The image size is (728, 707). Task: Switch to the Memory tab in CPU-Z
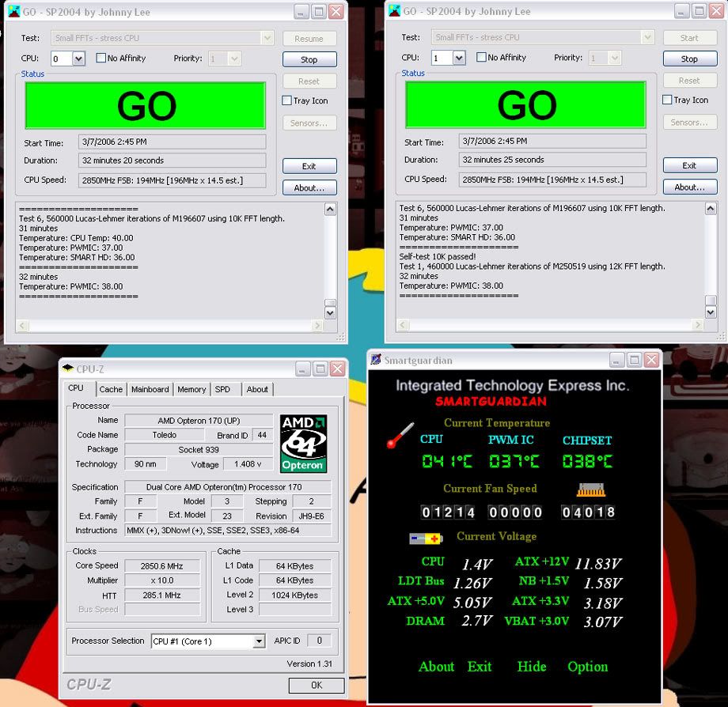click(x=191, y=389)
